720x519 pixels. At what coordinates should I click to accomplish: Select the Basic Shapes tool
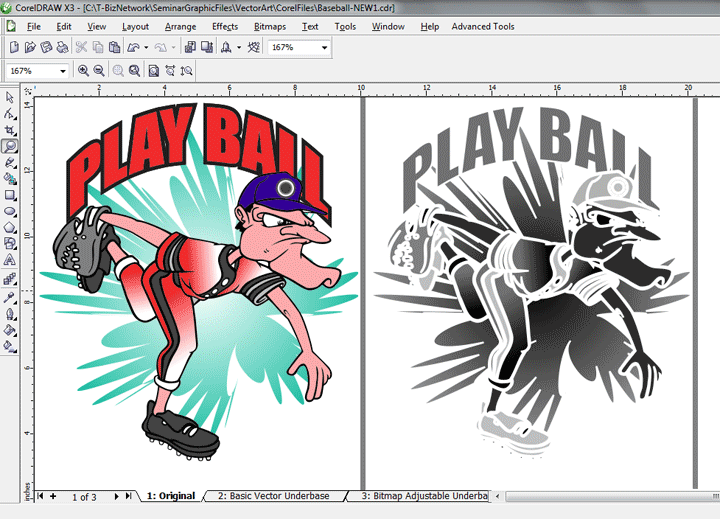click(x=10, y=243)
